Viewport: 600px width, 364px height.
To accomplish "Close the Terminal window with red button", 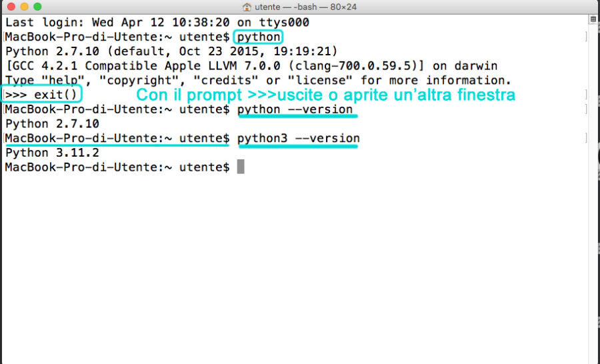I will (x=11, y=7).
